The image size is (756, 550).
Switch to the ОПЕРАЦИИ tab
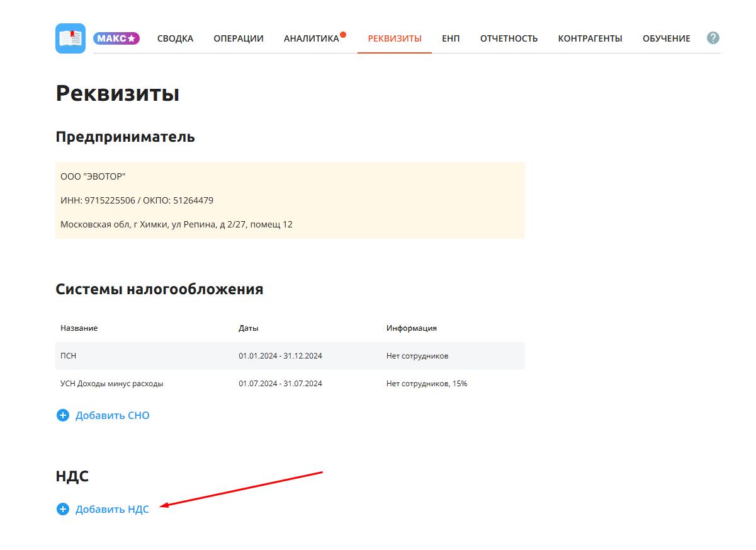click(x=239, y=38)
